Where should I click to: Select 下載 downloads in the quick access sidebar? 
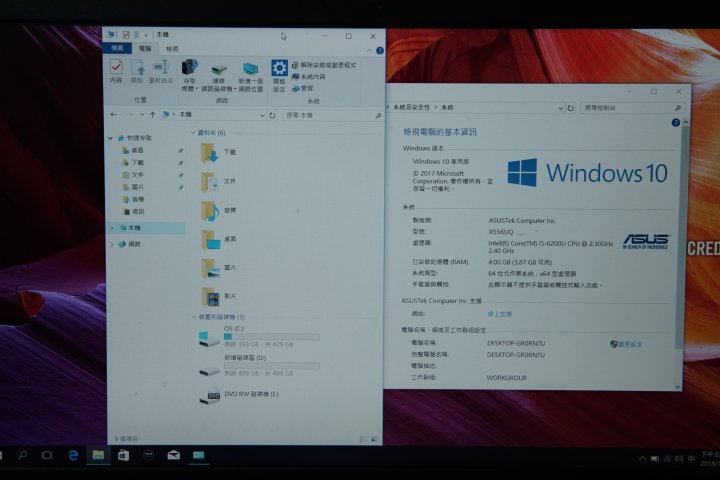pyautogui.click(x=137, y=163)
